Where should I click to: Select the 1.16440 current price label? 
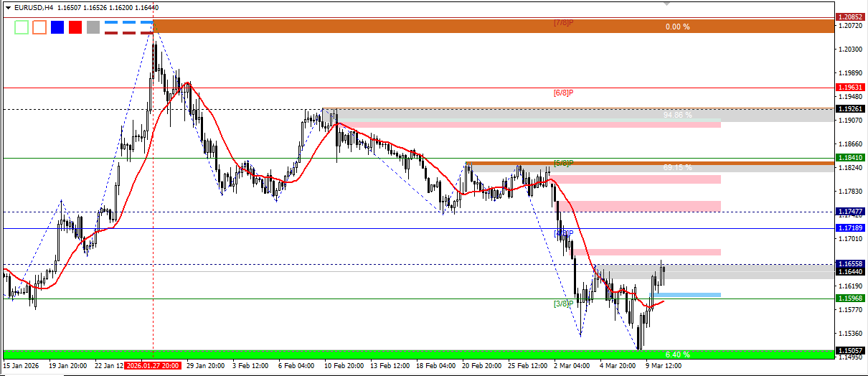click(849, 271)
